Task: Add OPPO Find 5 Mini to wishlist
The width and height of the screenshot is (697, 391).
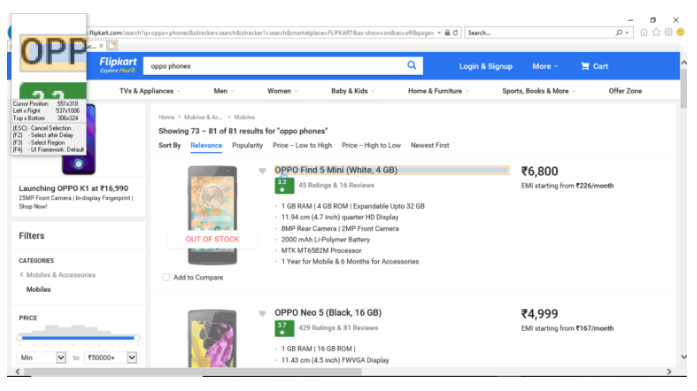Action: 262,171
